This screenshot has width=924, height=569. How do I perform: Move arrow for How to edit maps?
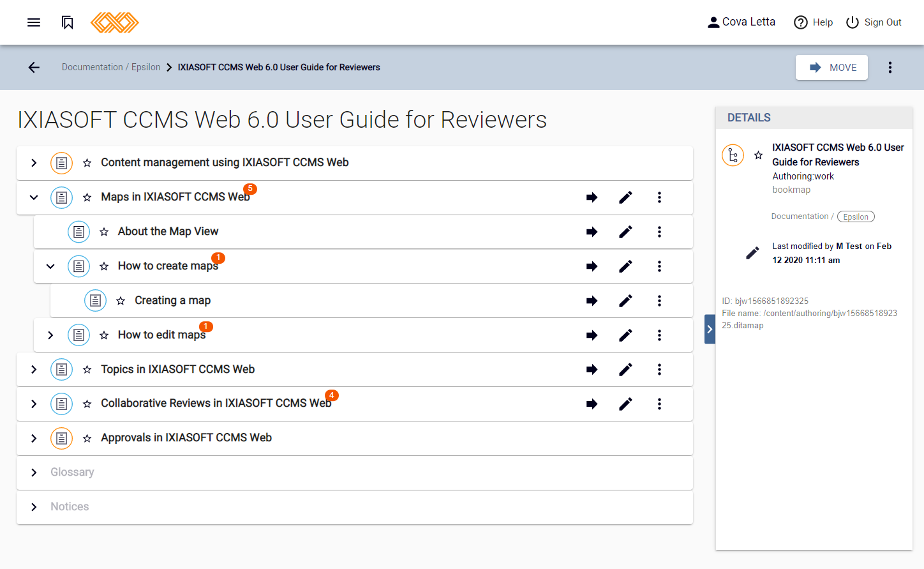click(x=592, y=335)
